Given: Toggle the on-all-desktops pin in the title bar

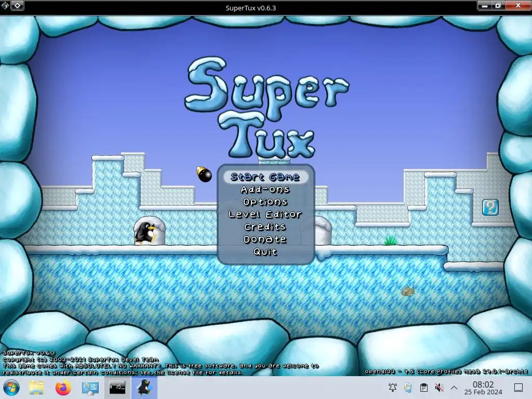Looking at the screenshot, I should (x=18, y=5).
